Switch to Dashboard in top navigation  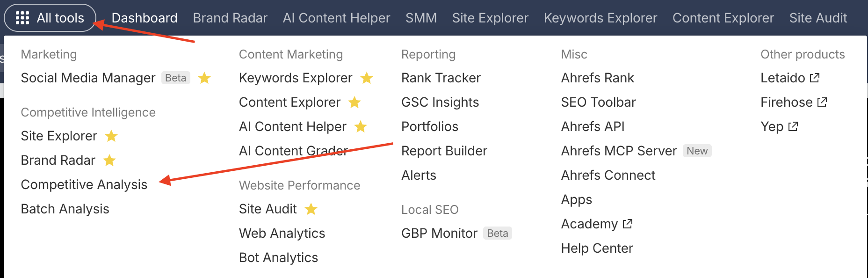[145, 18]
